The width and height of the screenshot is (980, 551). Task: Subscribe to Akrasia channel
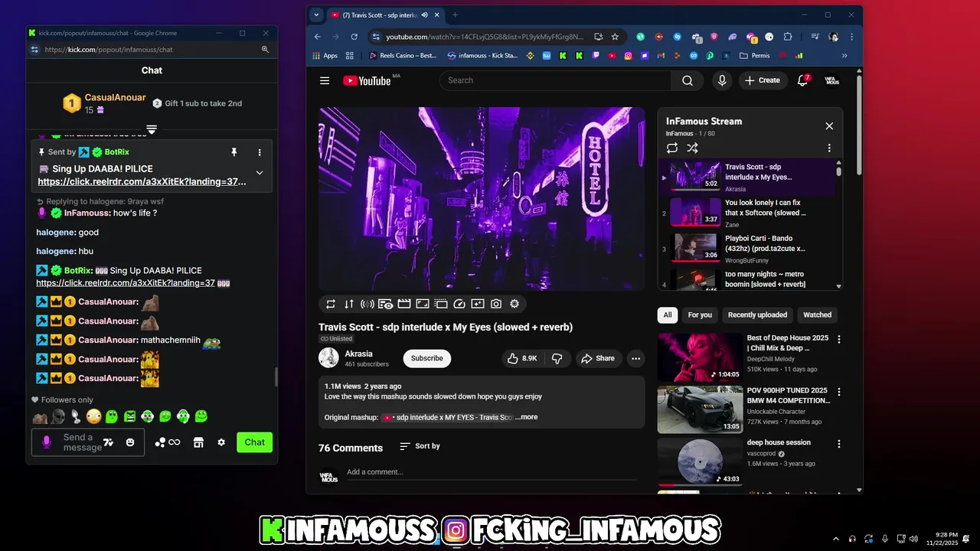point(427,358)
